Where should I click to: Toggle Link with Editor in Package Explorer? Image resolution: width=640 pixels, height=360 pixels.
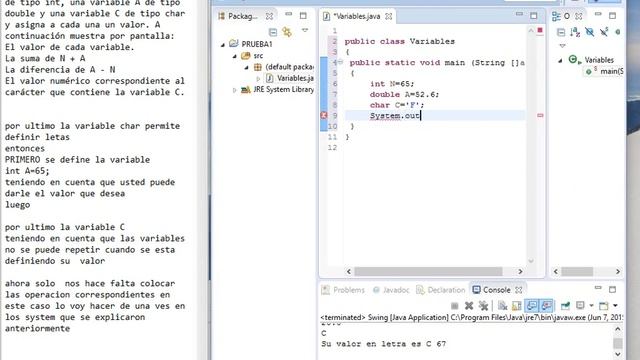287,32
